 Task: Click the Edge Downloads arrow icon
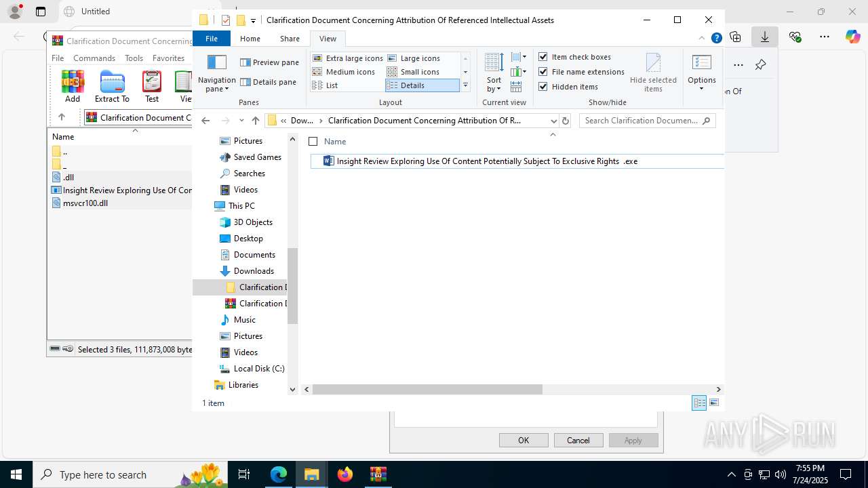click(765, 37)
